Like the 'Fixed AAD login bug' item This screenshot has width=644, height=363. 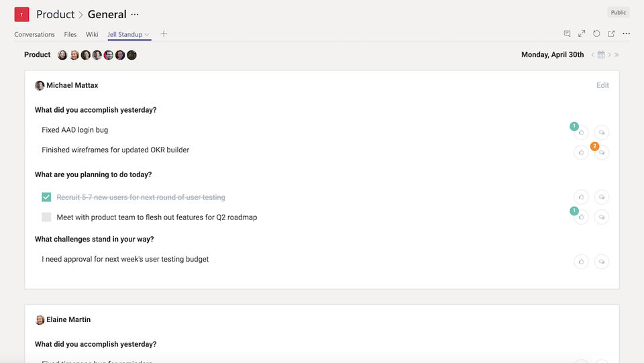coord(581,132)
